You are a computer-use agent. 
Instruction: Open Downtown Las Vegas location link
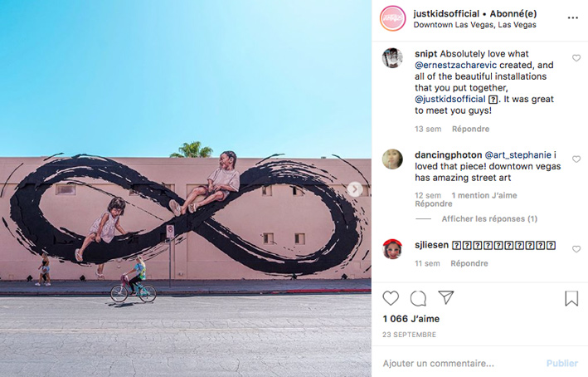(474, 25)
